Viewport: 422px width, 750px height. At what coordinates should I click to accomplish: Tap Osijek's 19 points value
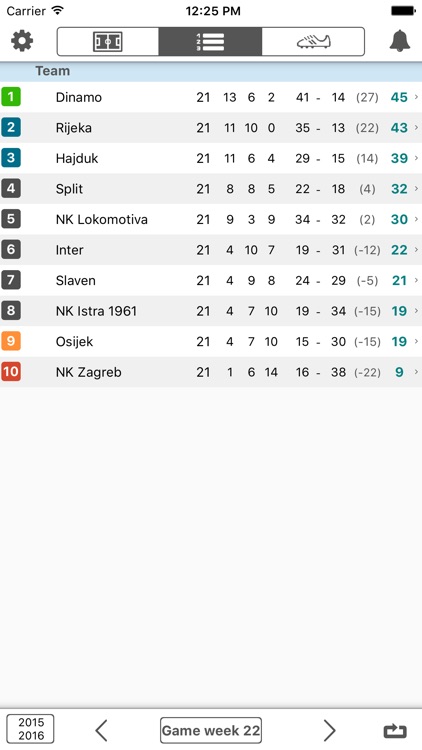click(x=399, y=342)
